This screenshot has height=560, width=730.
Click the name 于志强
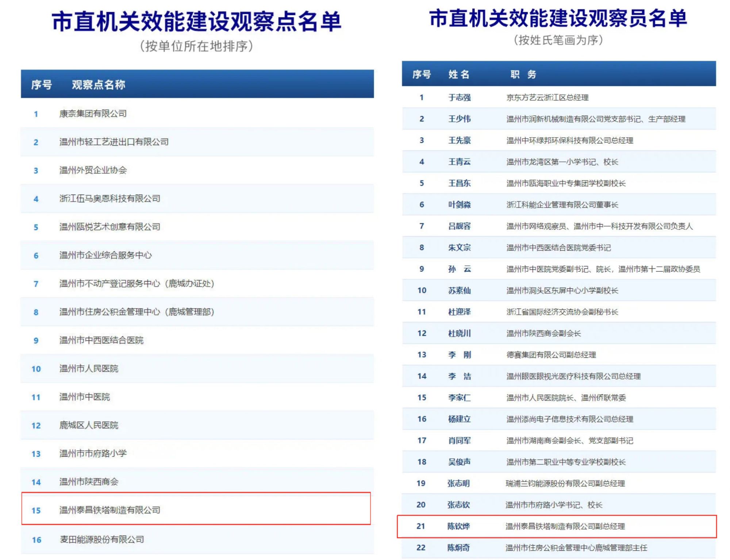[459, 97]
